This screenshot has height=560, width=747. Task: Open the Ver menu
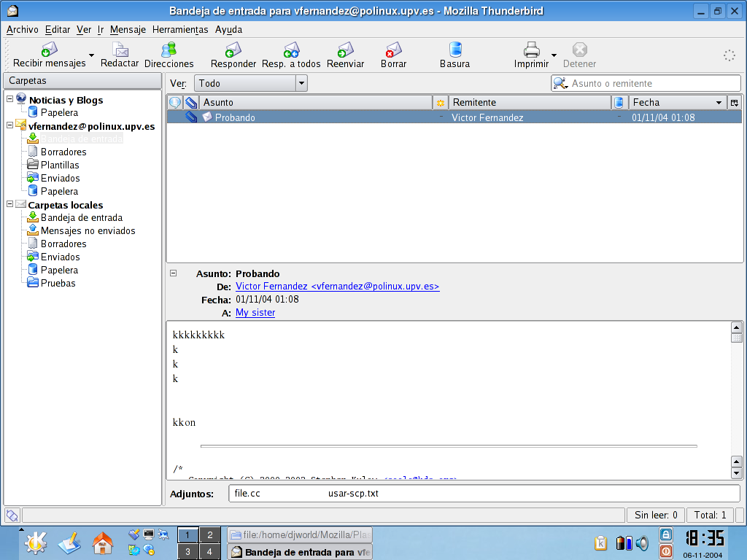tap(84, 29)
